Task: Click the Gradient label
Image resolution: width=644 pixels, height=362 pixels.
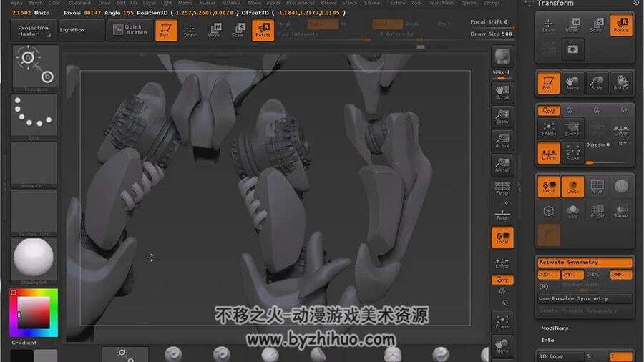Action: (x=24, y=342)
